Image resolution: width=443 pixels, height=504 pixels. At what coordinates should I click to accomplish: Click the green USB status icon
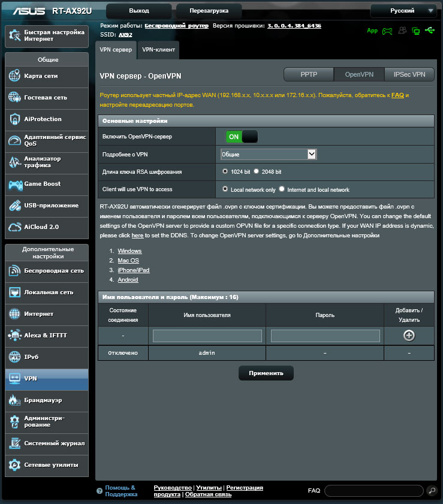(430, 31)
